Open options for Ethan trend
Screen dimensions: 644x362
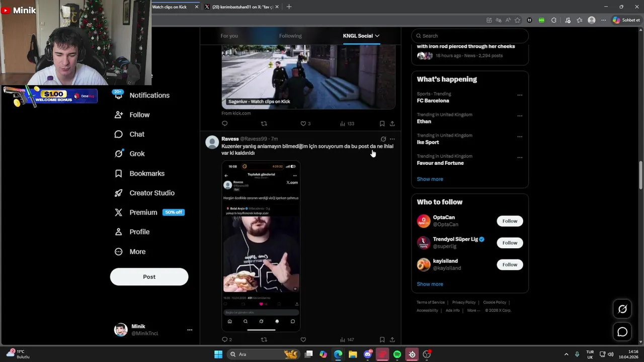(x=520, y=116)
